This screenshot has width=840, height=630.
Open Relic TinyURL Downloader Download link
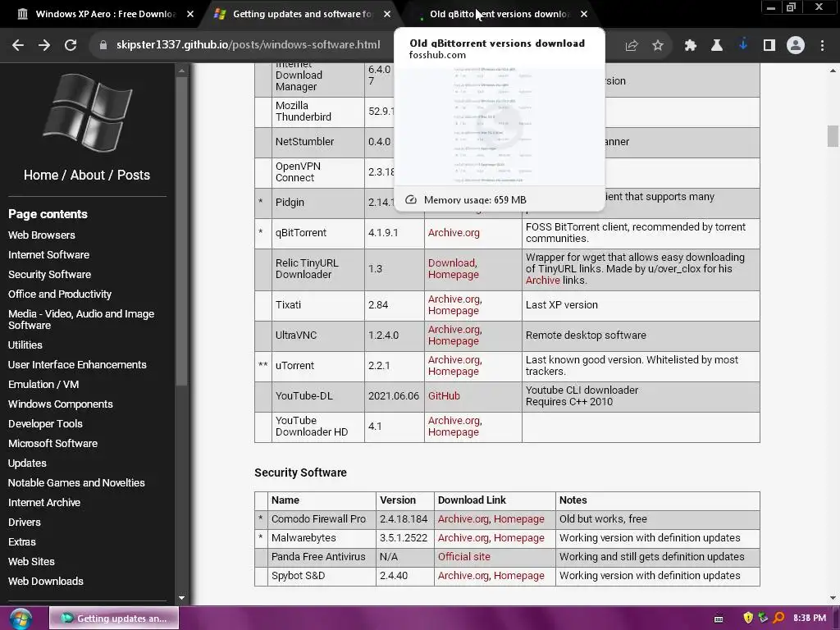(x=452, y=263)
